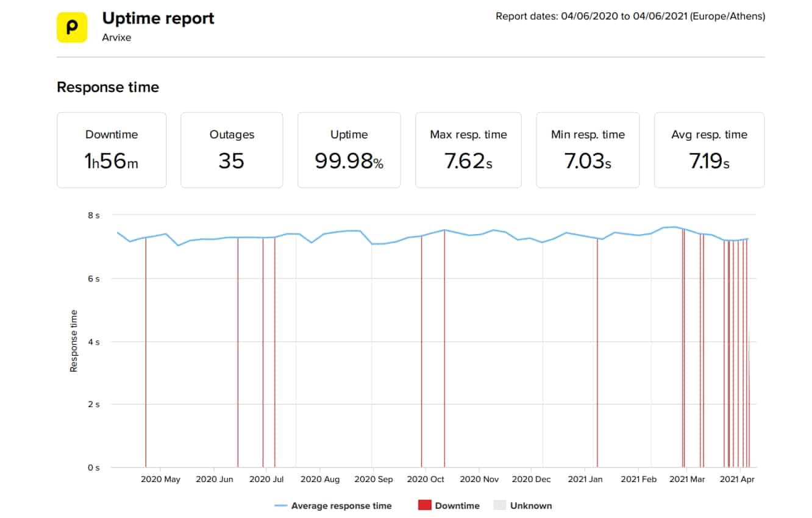Click the yellow Pingdom logo icon
The image size is (812, 518).
pos(72,27)
